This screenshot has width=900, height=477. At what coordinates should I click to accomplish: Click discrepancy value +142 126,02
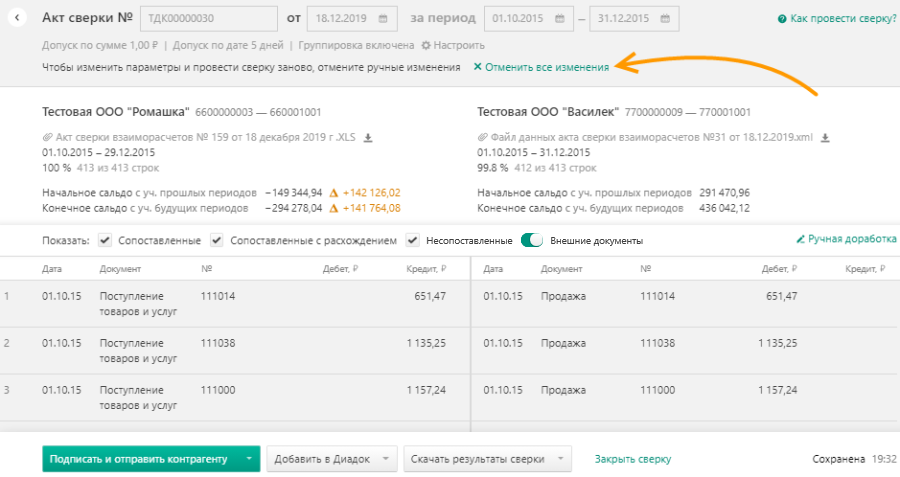(371, 193)
